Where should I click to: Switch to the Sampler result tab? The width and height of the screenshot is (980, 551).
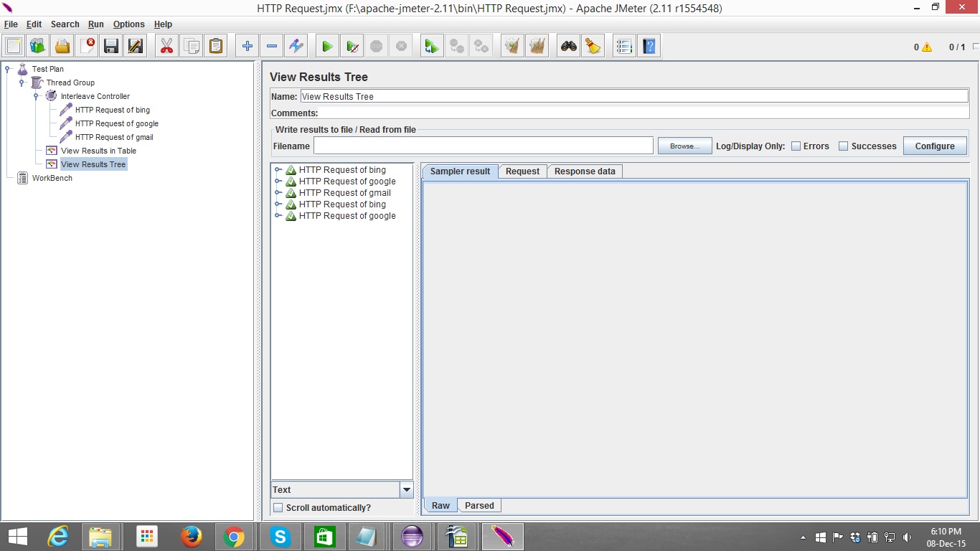click(460, 171)
